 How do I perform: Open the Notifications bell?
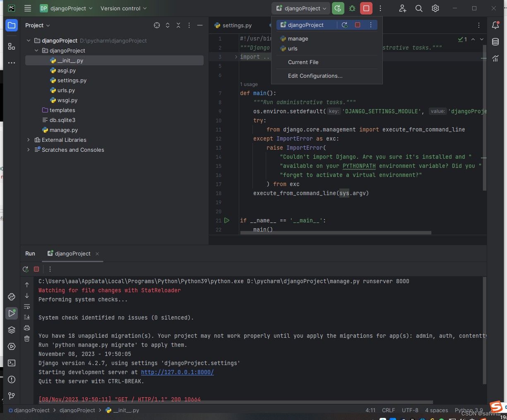495,25
